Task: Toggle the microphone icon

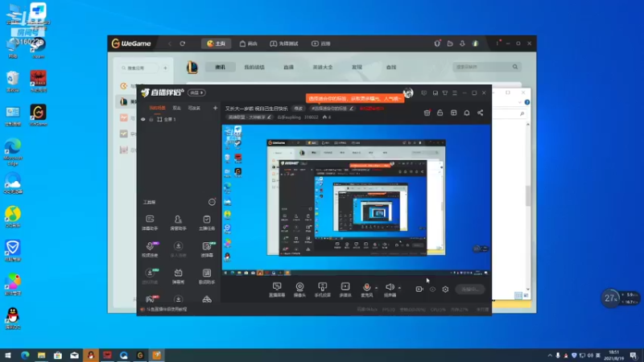Action: (x=367, y=287)
